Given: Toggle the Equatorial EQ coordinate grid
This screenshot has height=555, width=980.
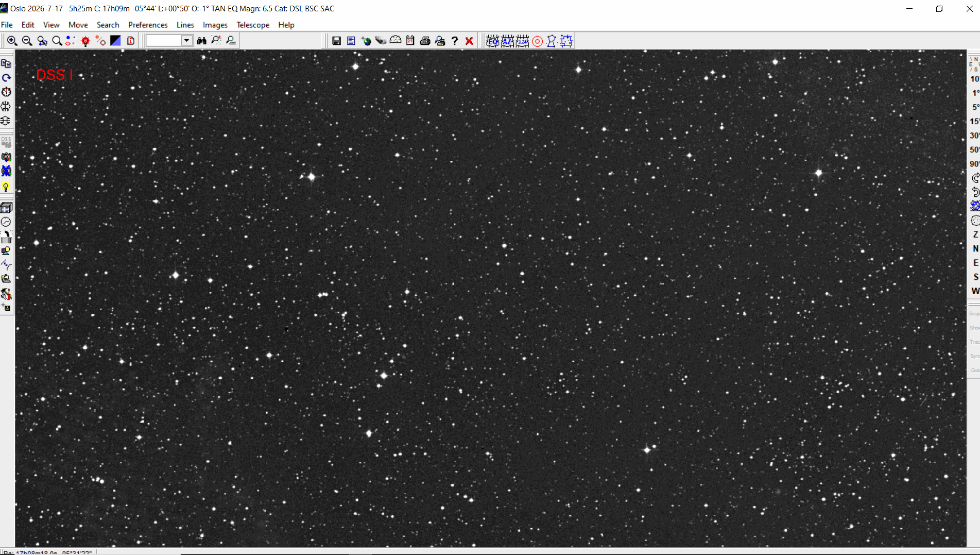Looking at the screenshot, I should [x=492, y=41].
